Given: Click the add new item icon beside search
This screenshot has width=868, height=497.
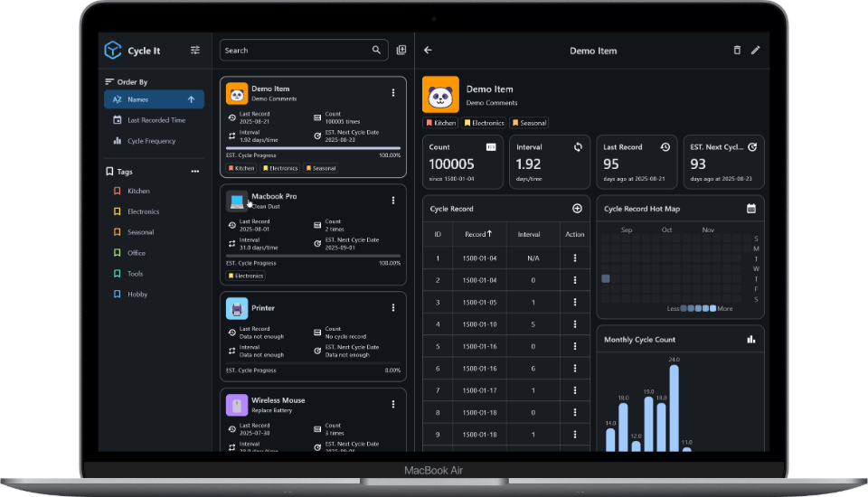Looking at the screenshot, I should point(401,51).
